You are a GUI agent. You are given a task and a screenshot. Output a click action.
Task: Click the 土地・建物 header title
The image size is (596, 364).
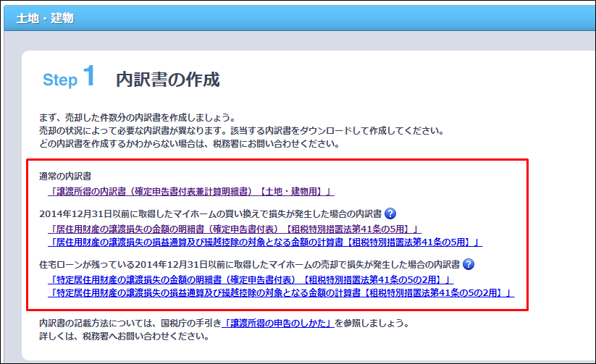(x=45, y=18)
